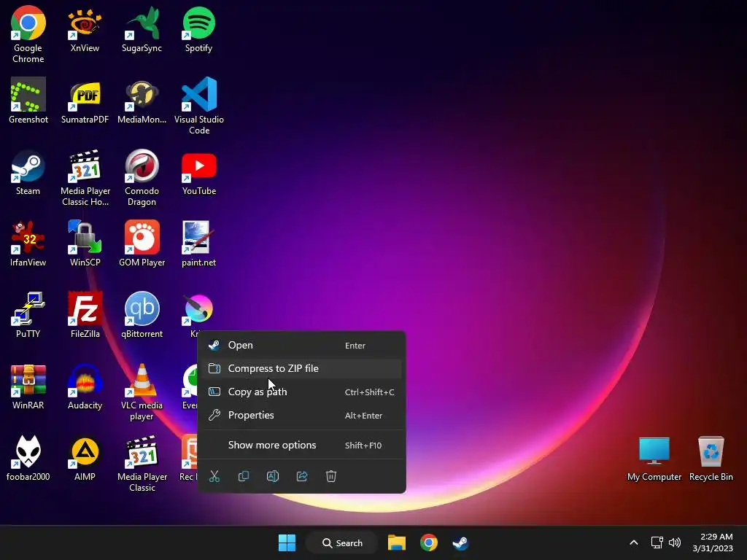Click the Delete trash icon in context menu
Viewport: 747px width, 560px height.
pyautogui.click(x=331, y=476)
